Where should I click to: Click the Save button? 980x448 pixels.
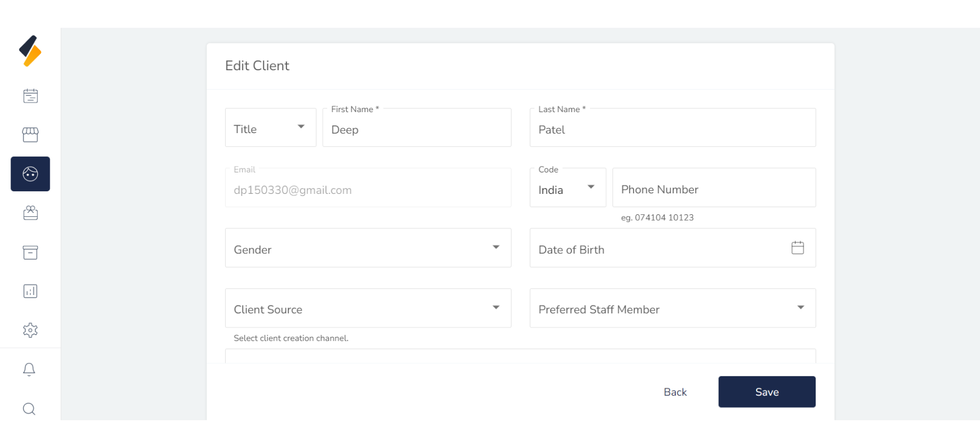pos(766,392)
